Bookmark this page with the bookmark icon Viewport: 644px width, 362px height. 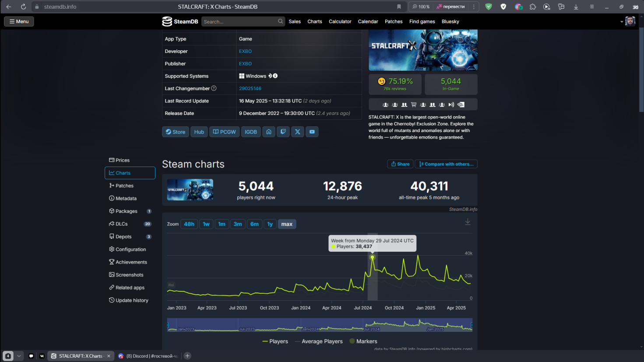point(399,7)
